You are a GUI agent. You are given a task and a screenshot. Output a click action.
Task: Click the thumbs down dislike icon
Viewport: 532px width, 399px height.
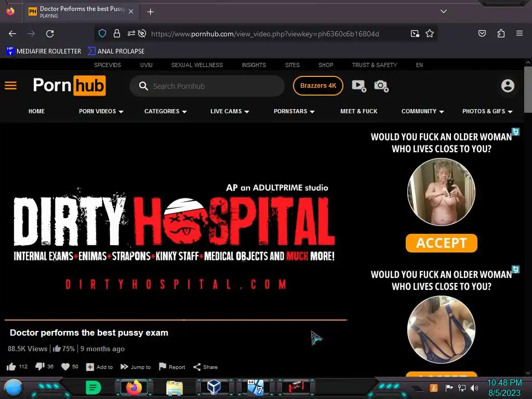[40, 367]
